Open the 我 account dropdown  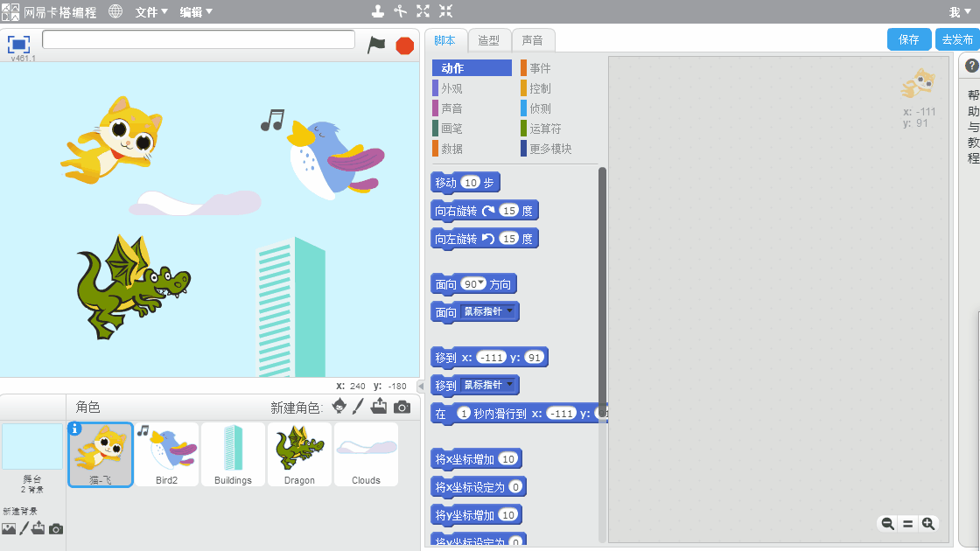(959, 12)
